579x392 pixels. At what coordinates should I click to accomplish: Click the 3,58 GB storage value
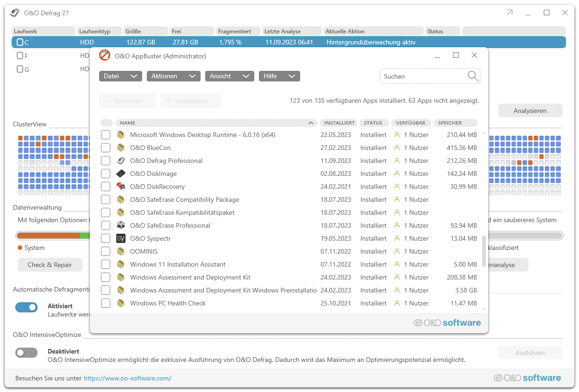tap(465, 290)
